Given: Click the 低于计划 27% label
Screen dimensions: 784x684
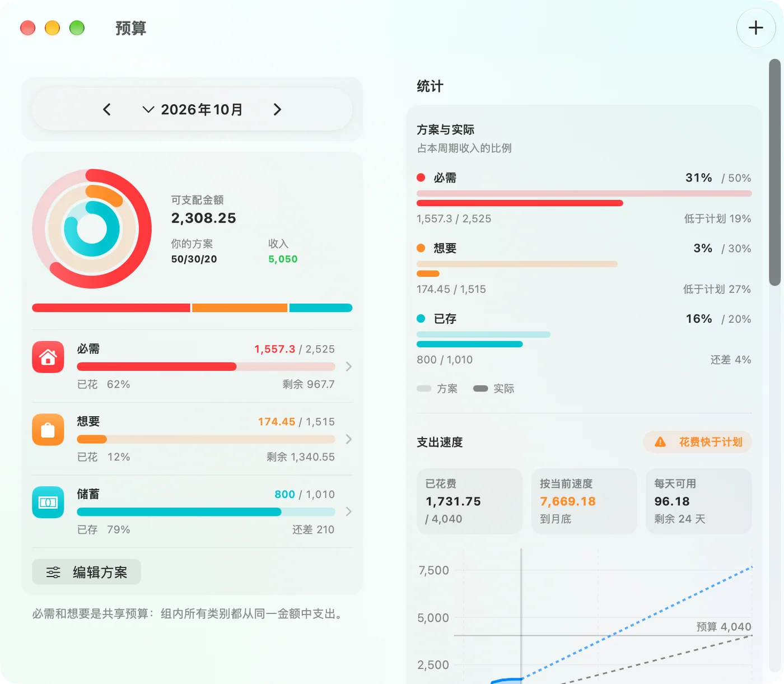Looking at the screenshot, I should click(717, 289).
